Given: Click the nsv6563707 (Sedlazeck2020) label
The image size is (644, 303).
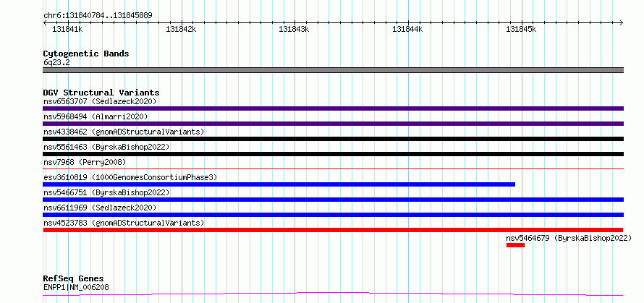Looking at the screenshot, I should click(100, 101).
